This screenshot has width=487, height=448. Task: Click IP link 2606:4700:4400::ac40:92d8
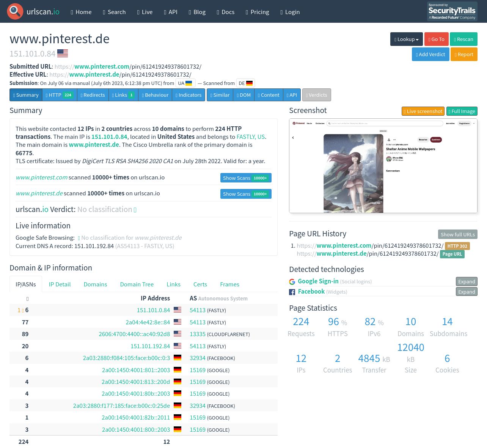click(x=134, y=334)
